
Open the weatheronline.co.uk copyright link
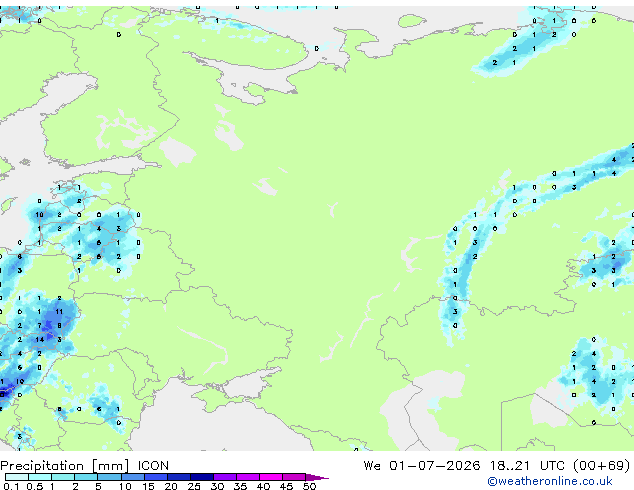(549, 481)
